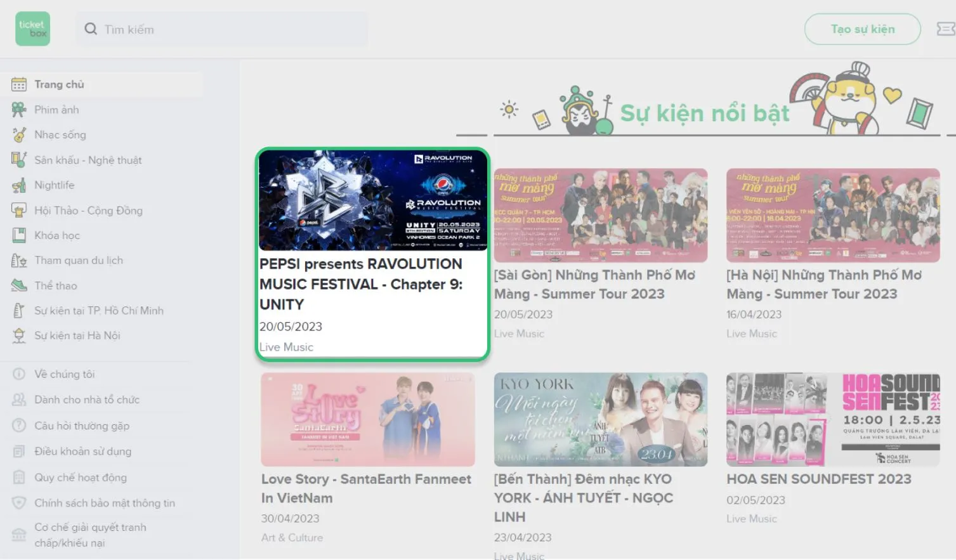Select the Pepsi Ravolution Music Festival banner
The image size is (956, 560).
pyautogui.click(x=373, y=200)
